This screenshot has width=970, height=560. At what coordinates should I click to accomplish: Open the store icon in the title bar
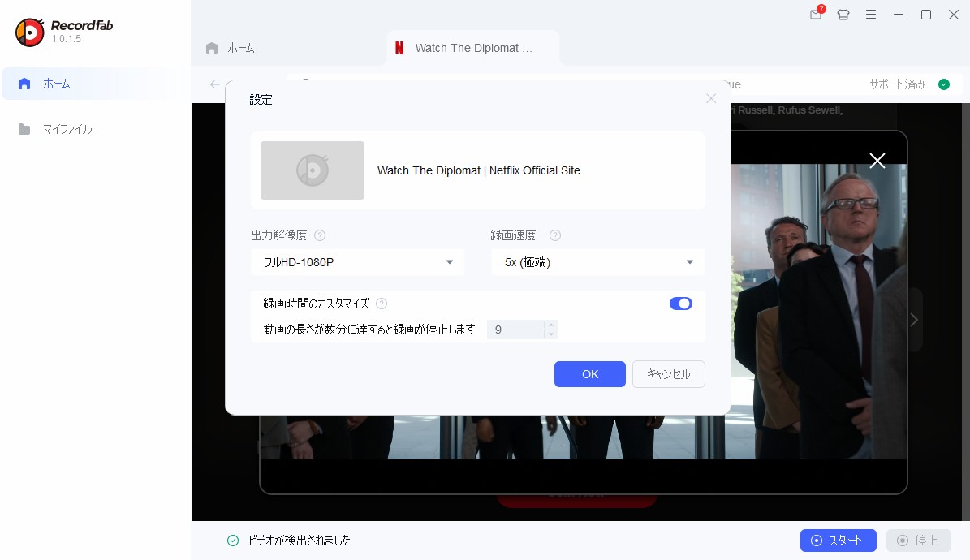(843, 15)
